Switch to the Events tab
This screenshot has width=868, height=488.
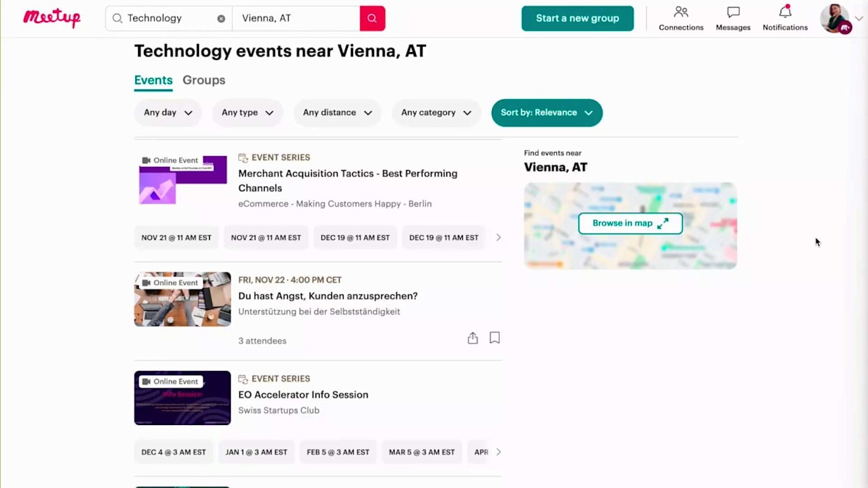point(153,80)
